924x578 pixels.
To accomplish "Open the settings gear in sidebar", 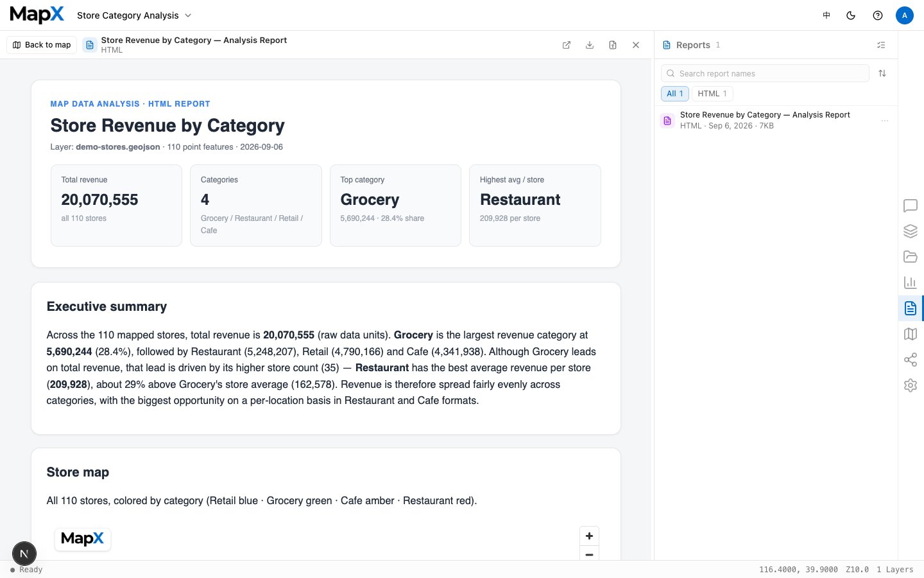I will pos(911,385).
